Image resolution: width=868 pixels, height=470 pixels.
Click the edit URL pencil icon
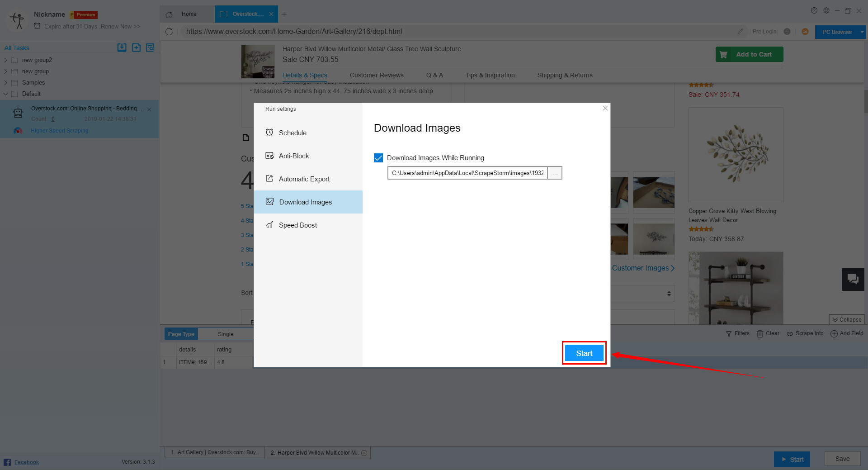[x=740, y=32]
